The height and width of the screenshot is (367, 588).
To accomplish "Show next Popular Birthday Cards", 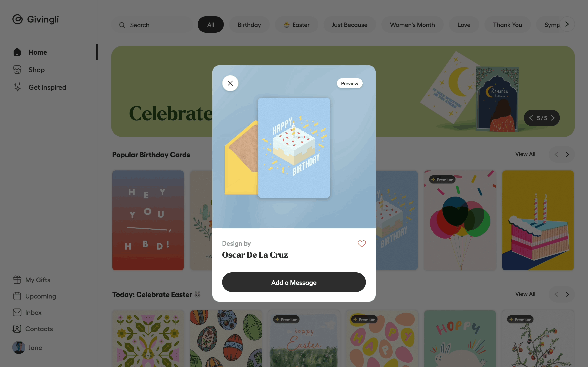I will tap(567, 154).
